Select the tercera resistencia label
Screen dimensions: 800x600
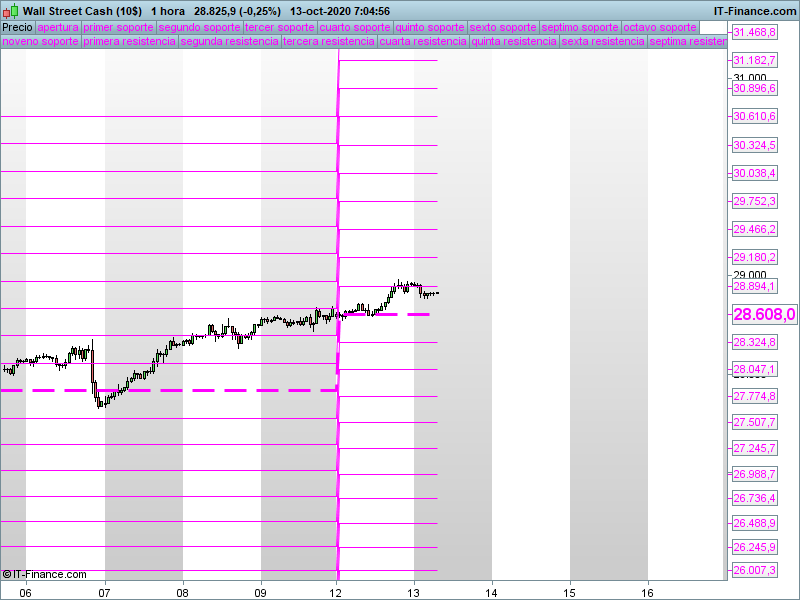click(329, 41)
